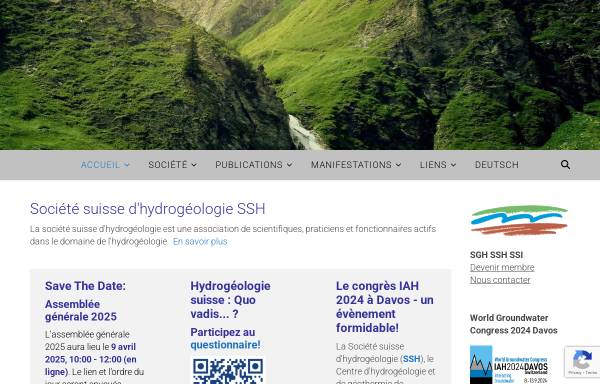Image resolution: width=600 pixels, height=384 pixels.
Task: Click the reCAPTCHA badge
Action: (x=582, y=362)
